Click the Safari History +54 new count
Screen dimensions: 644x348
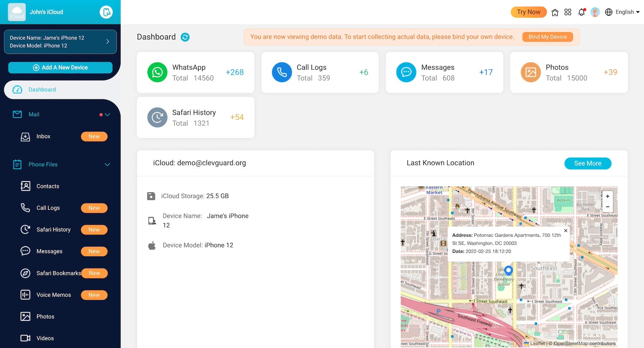click(x=237, y=117)
